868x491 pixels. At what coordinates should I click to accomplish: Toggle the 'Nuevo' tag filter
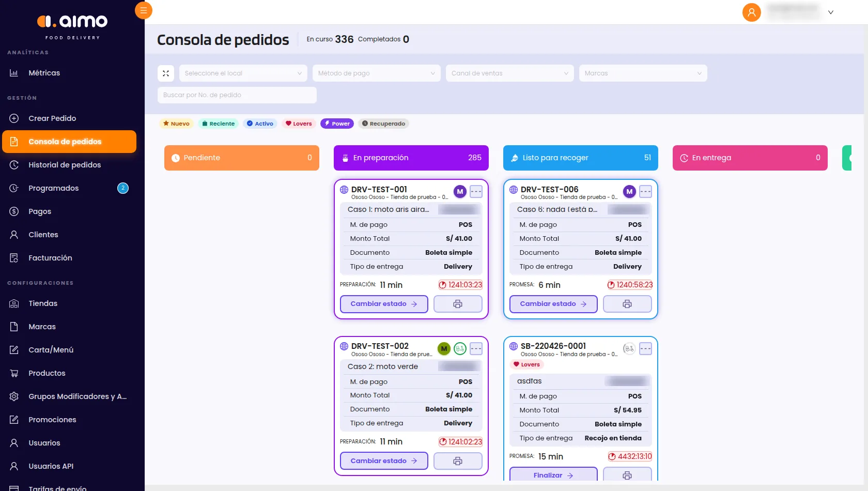(176, 124)
